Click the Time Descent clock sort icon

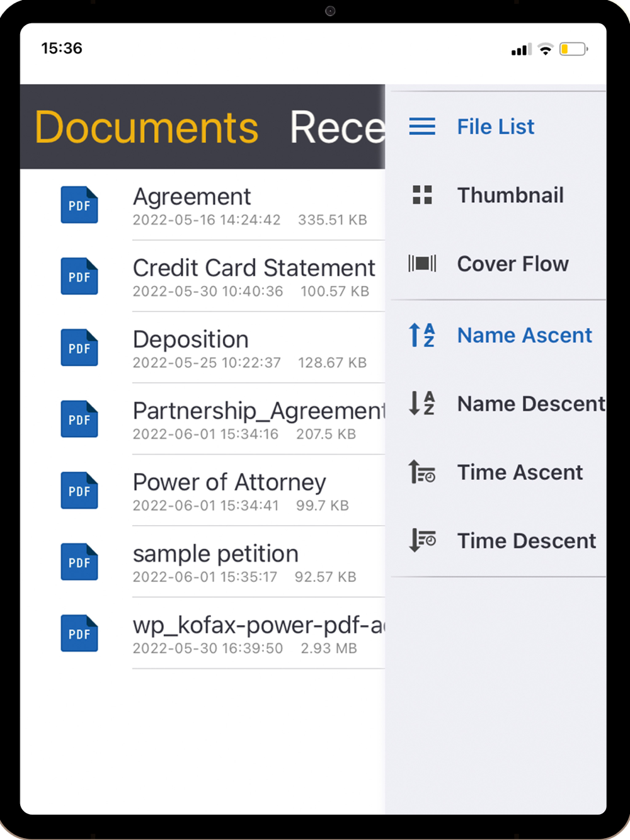point(422,540)
